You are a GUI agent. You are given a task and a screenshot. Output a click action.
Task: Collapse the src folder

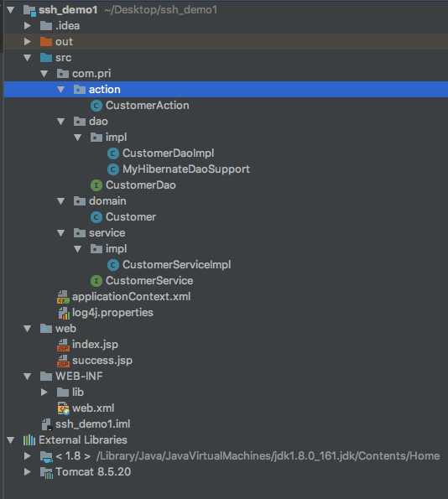point(28,58)
